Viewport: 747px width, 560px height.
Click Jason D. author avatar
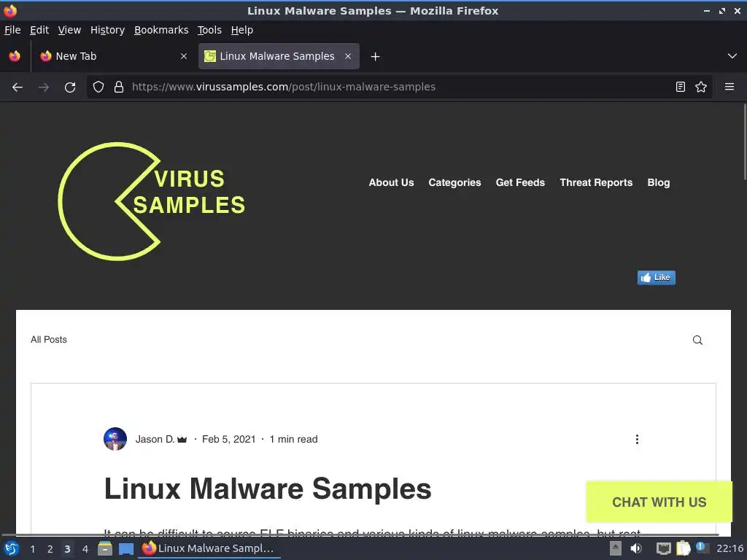(115, 439)
